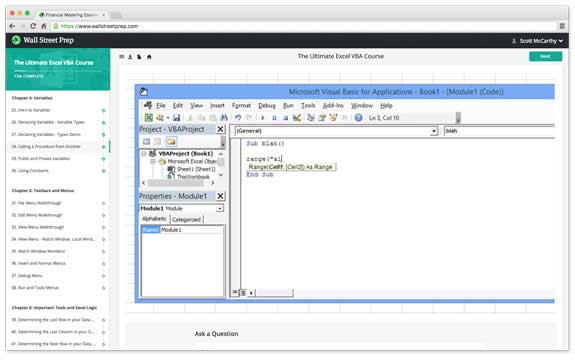Click the End Sub code line
The width and height of the screenshot is (575, 362).
[260, 175]
